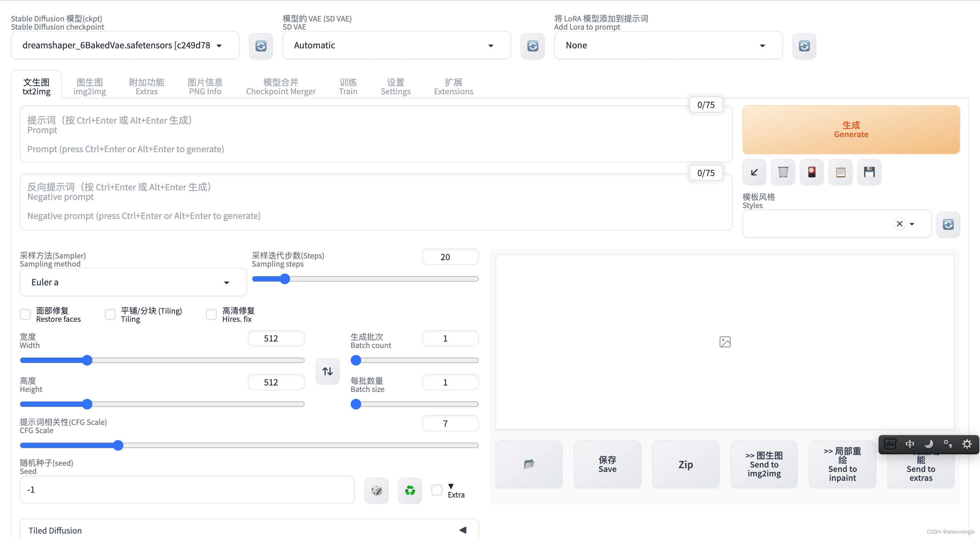This screenshot has height=538, width=980.
Task: Switch to the img2img tab
Action: 89,86
